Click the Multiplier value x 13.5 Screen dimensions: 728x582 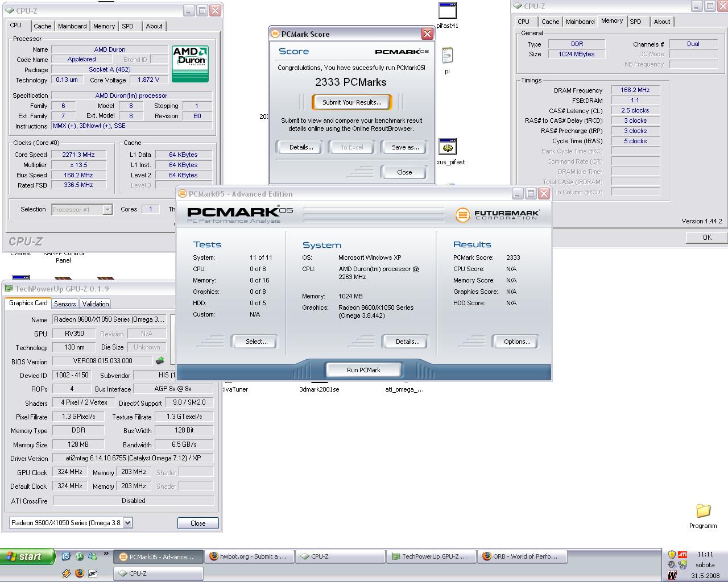click(x=78, y=165)
